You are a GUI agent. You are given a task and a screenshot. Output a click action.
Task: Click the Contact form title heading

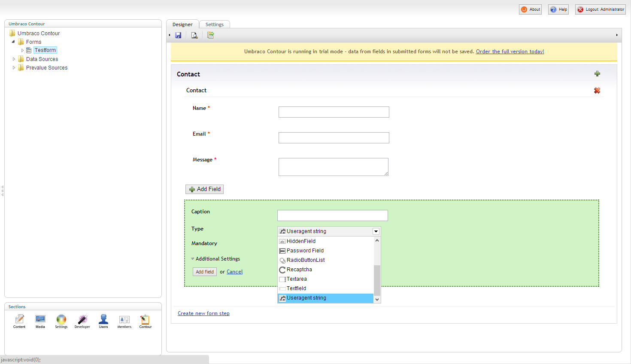click(x=188, y=74)
